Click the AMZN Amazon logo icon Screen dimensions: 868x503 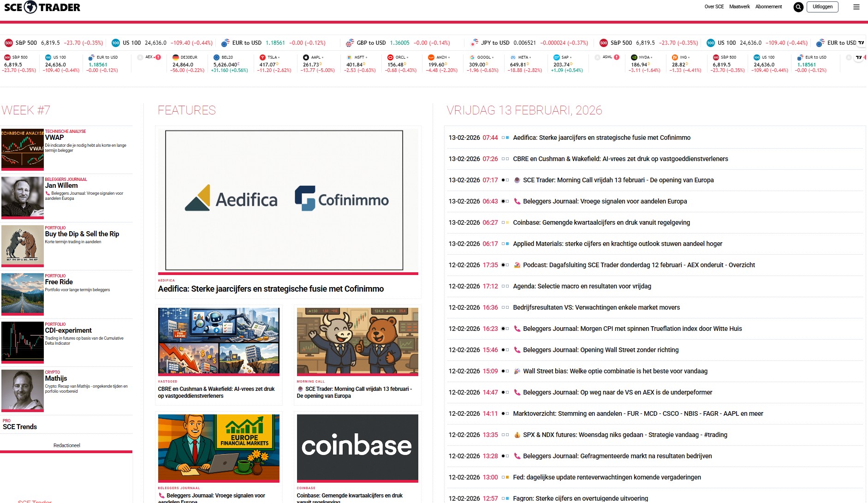click(x=431, y=57)
